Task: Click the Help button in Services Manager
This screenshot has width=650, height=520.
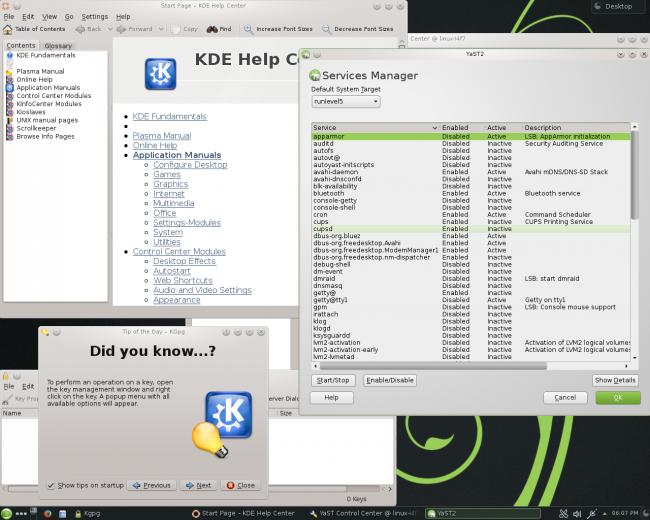Action: point(331,398)
